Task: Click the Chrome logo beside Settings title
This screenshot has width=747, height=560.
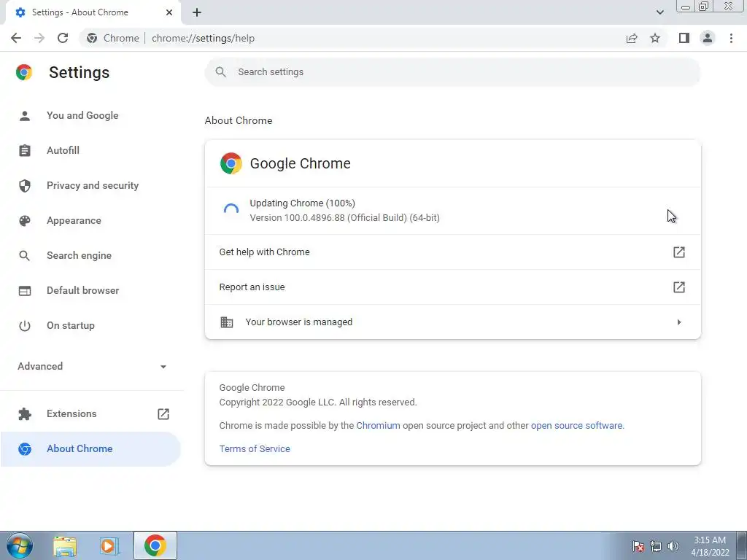Action: click(24, 72)
